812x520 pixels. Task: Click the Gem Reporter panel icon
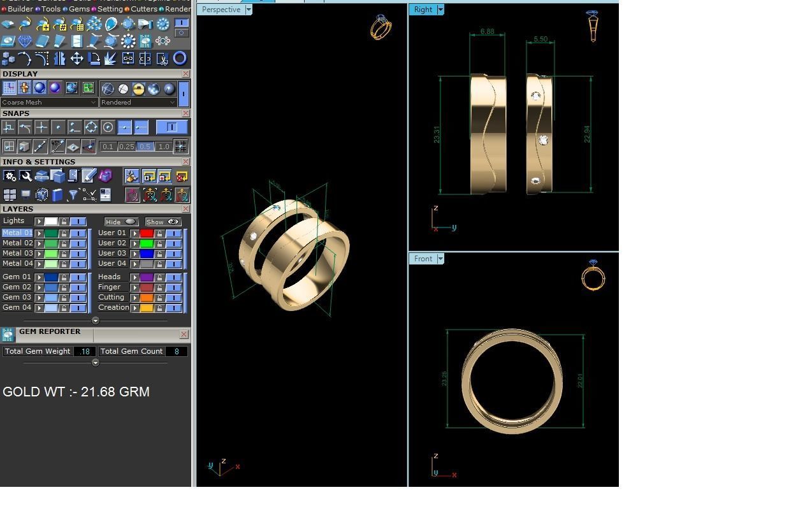(8, 335)
